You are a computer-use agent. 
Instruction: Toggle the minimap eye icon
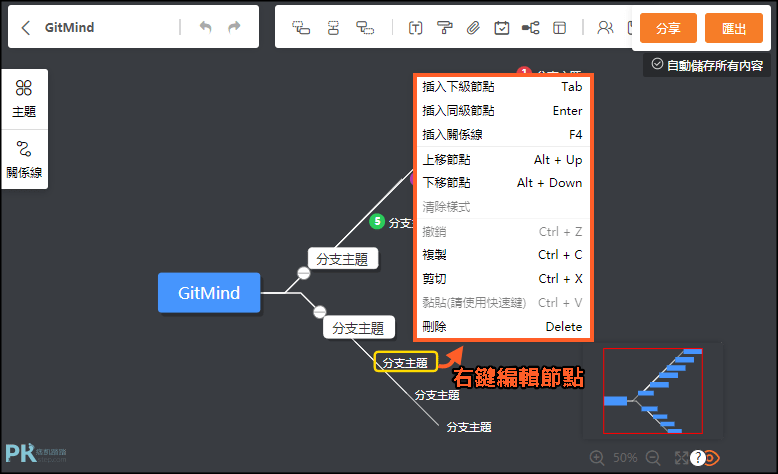[x=713, y=458]
